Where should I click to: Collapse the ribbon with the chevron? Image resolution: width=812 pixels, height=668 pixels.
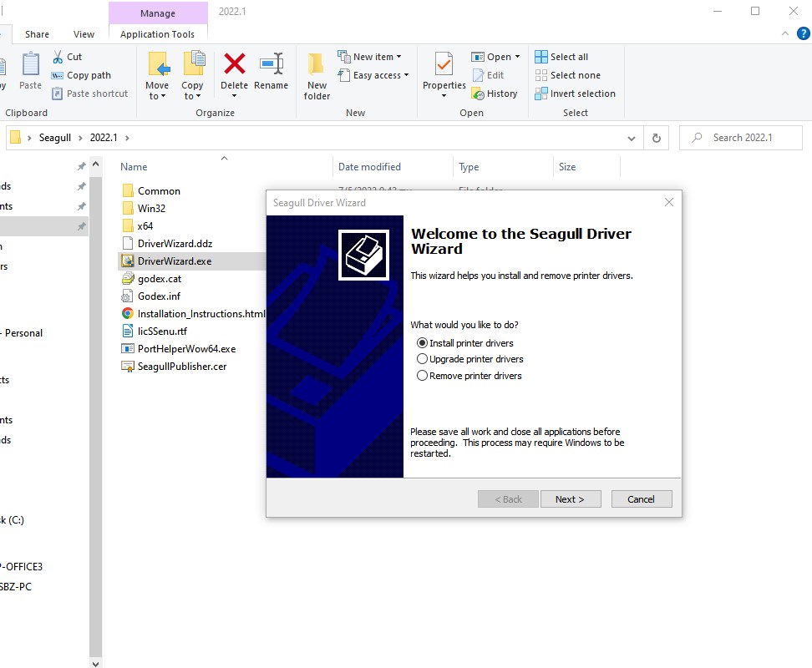click(x=785, y=33)
